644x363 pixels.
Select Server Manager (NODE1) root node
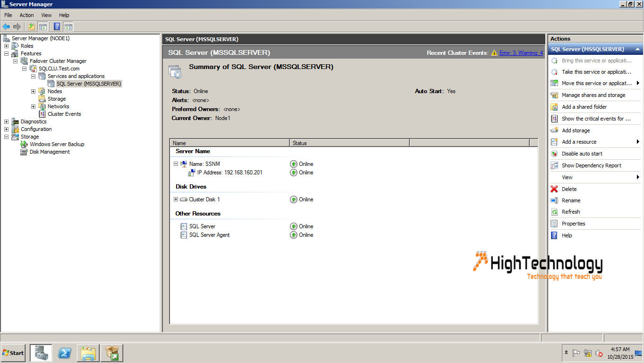tap(41, 38)
